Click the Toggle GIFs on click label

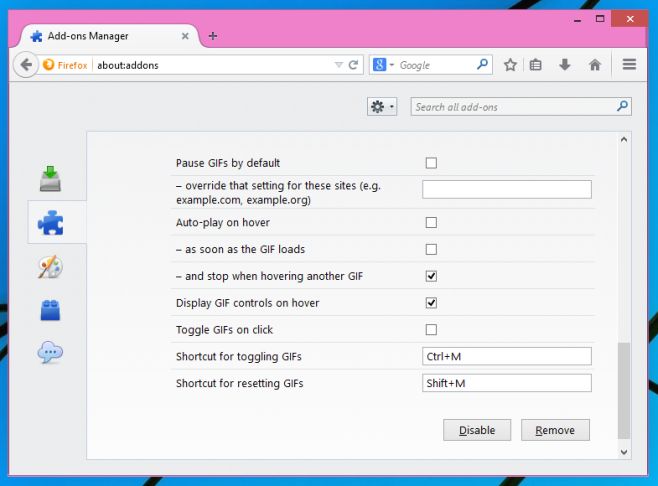click(x=225, y=330)
